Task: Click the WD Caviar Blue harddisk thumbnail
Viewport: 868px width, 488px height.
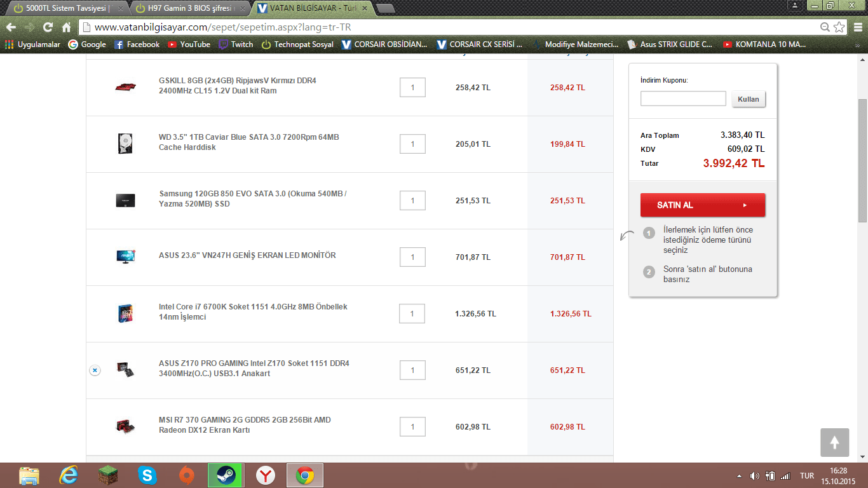Action: (x=125, y=144)
